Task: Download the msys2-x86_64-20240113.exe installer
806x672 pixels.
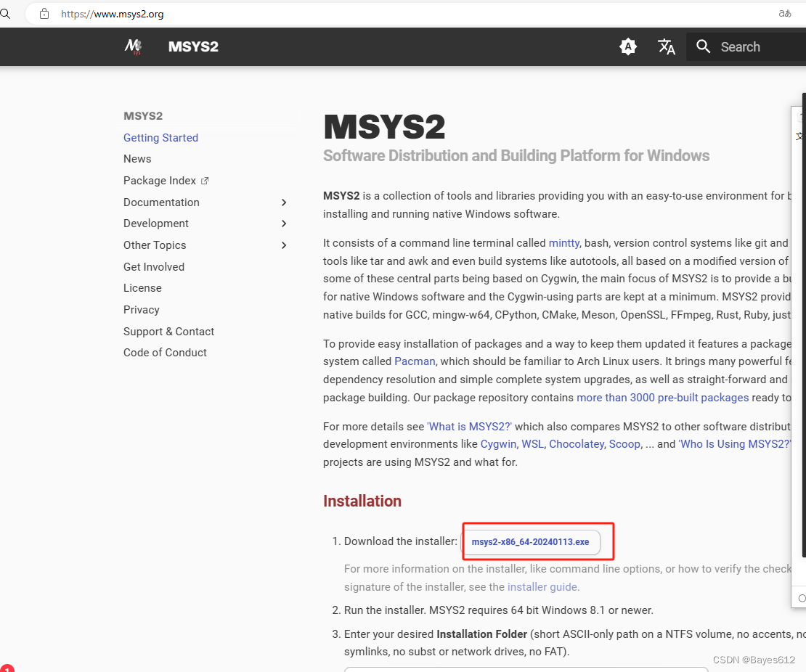Action: tap(531, 541)
